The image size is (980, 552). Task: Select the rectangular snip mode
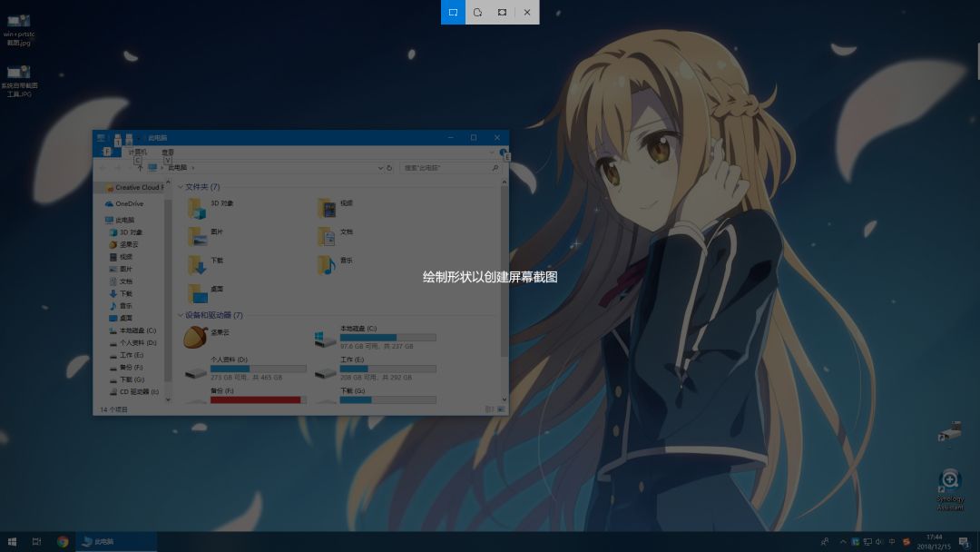click(453, 12)
